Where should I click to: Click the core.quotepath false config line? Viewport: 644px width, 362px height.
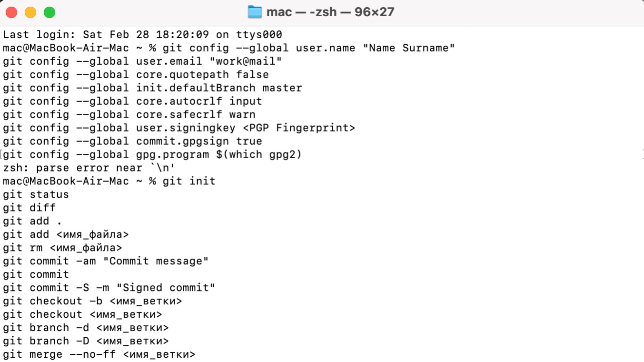click(136, 75)
